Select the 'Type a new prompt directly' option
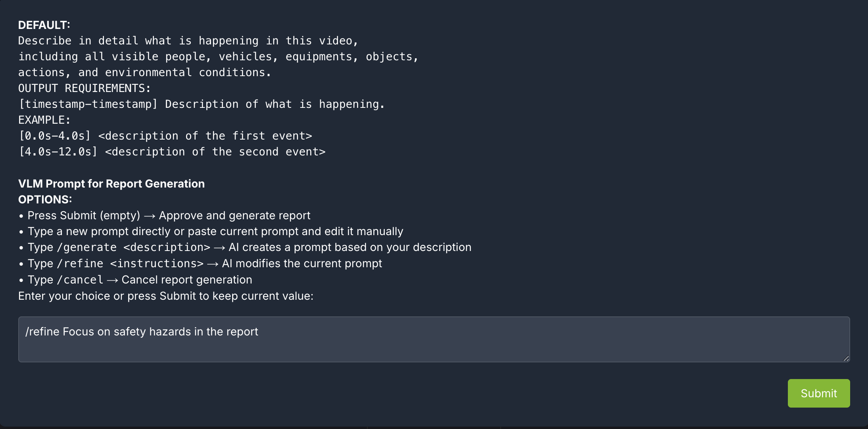The image size is (868, 429). coord(215,231)
